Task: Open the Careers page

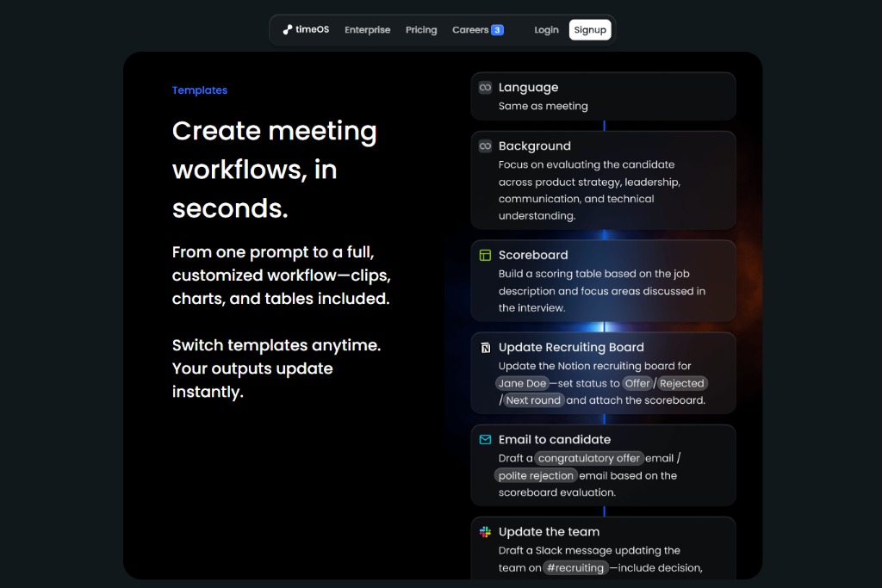Action: [x=470, y=30]
